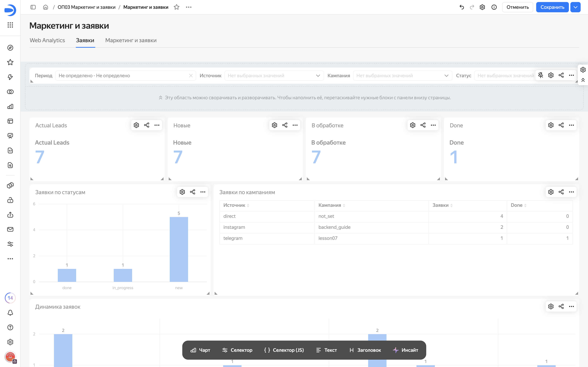Open notifications bell in left sidebar
This screenshot has height=367, width=588.
click(x=10, y=313)
